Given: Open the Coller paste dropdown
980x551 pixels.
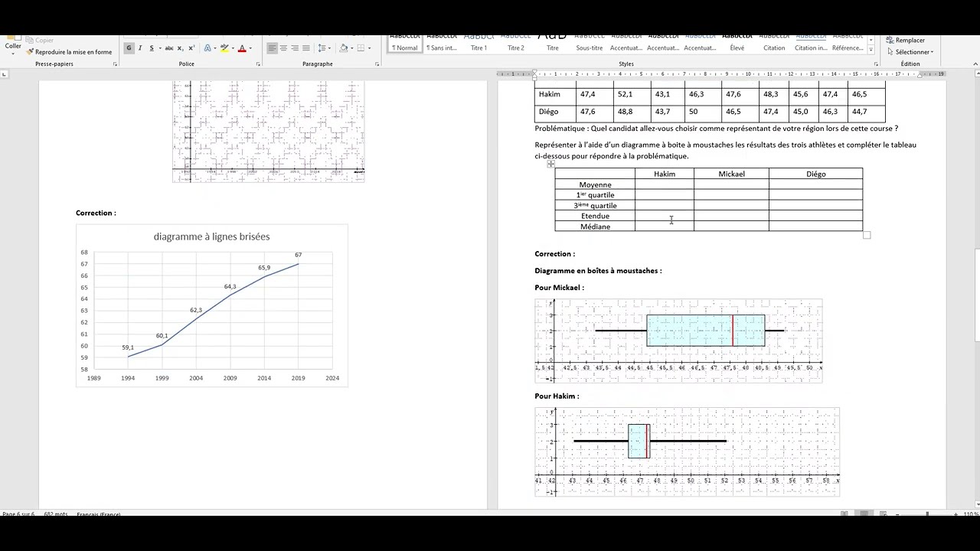Looking at the screenshot, I should coord(13,49).
